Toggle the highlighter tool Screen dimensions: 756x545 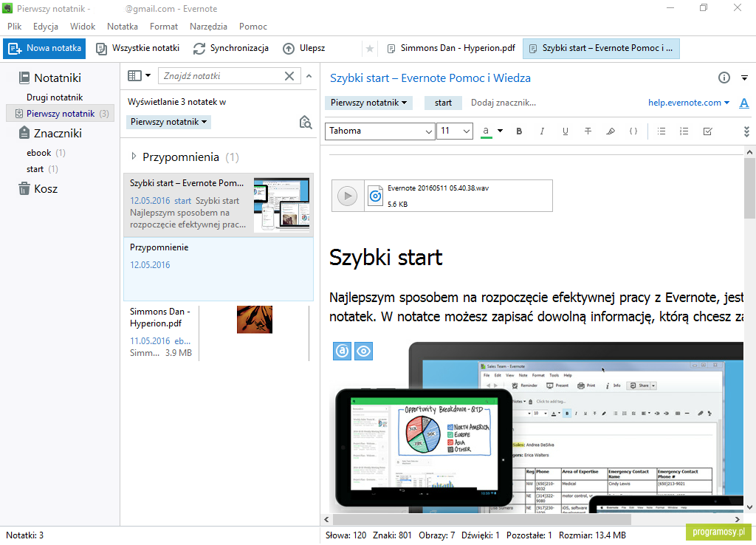[x=611, y=131]
